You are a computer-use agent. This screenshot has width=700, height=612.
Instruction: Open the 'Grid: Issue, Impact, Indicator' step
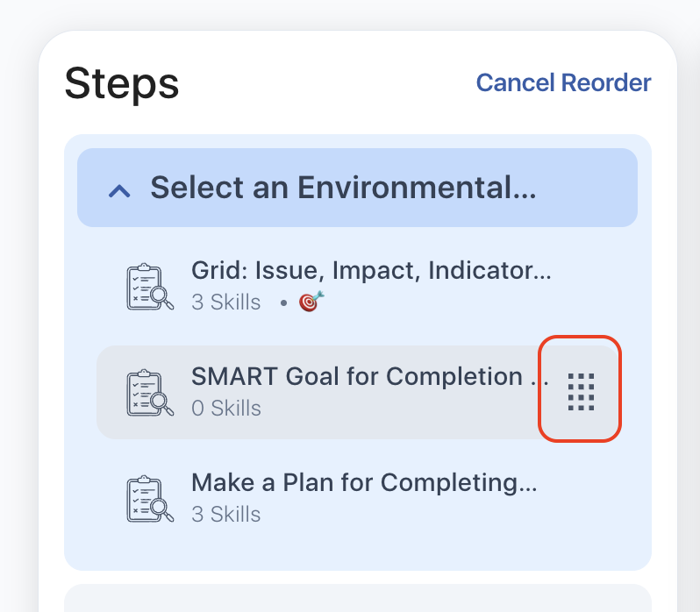click(x=371, y=272)
